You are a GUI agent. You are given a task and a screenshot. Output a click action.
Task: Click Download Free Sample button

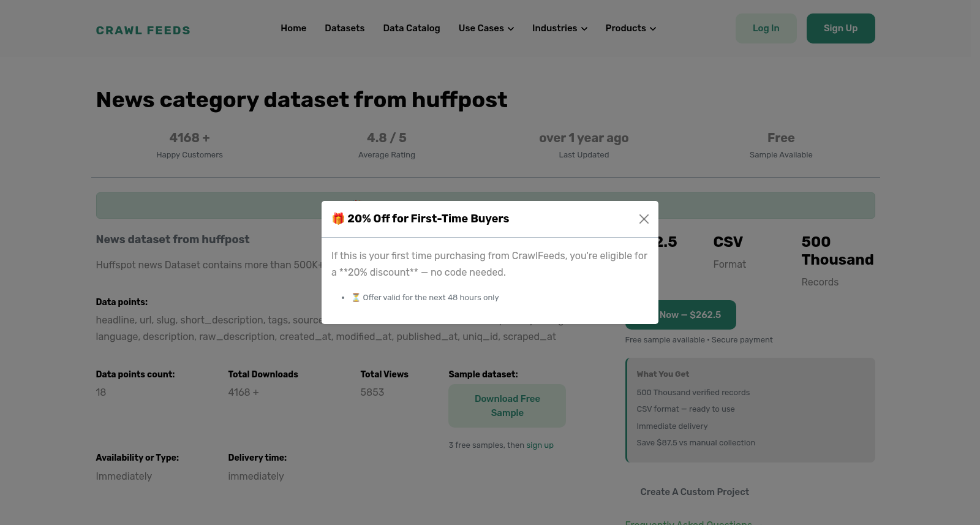point(507,406)
